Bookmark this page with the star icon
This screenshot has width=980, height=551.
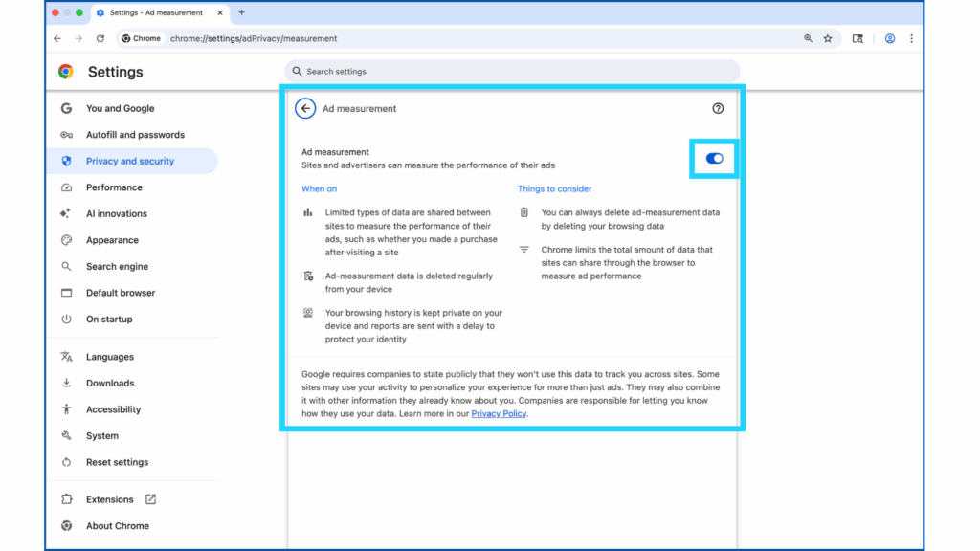pos(828,39)
